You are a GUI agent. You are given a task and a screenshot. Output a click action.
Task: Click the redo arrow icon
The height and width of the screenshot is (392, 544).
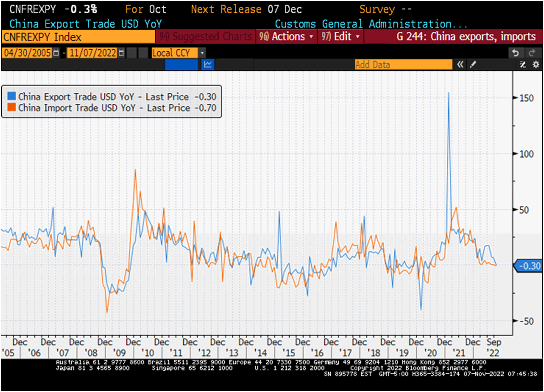[x=532, y=53]
